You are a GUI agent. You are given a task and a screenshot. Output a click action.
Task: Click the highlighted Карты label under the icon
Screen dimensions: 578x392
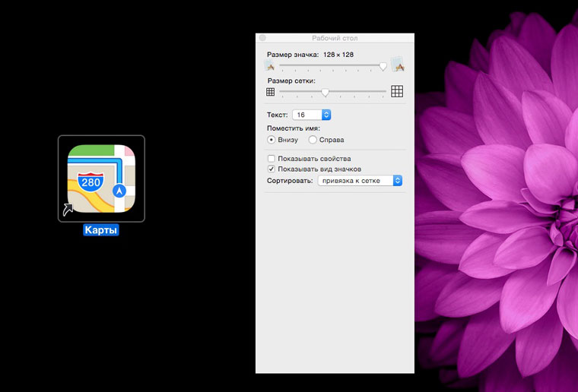101,230
